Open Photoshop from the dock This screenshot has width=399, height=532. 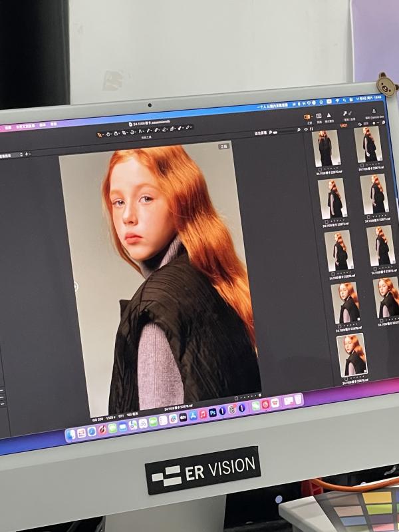point(213,413)
